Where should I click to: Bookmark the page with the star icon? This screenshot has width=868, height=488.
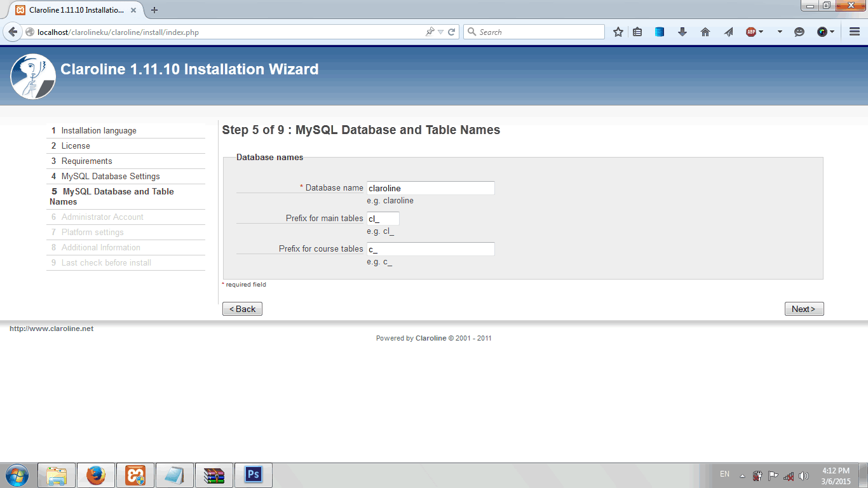(x=618, y=31)
